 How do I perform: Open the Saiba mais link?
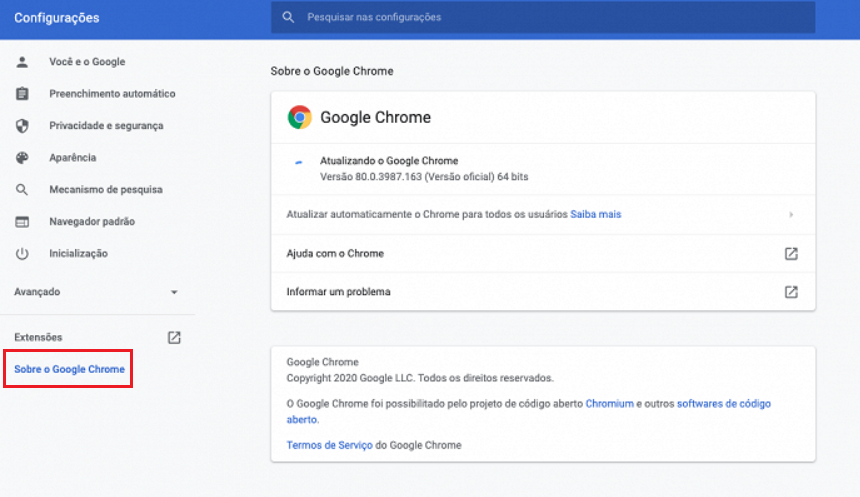click(x=596, y=214)
